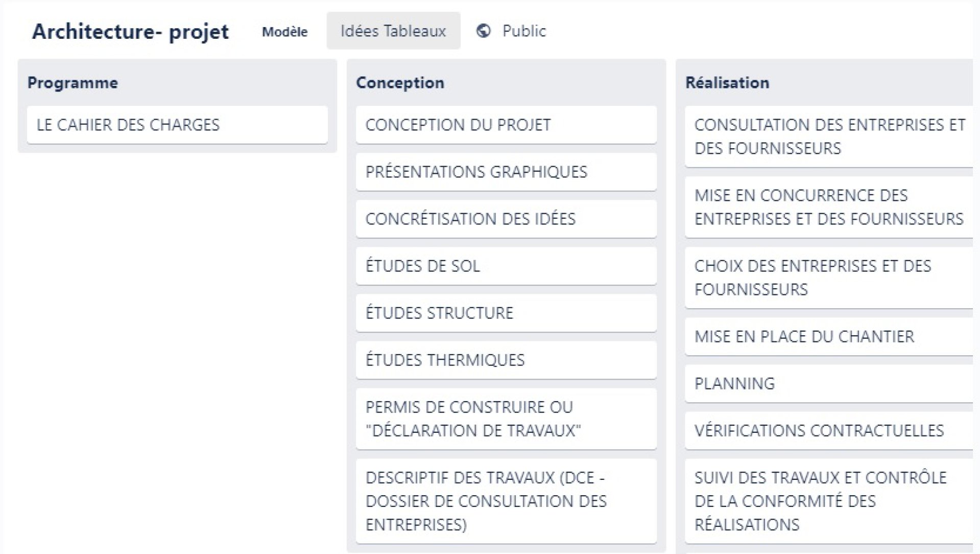Click the Conception list header
Screen dimensions: 980x554
pos(400,83)
